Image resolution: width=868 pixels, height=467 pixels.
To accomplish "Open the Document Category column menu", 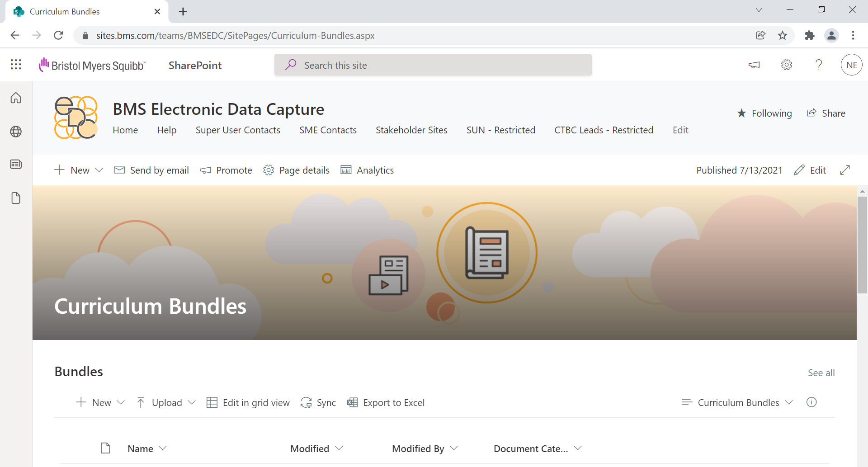I will (538, 448).
